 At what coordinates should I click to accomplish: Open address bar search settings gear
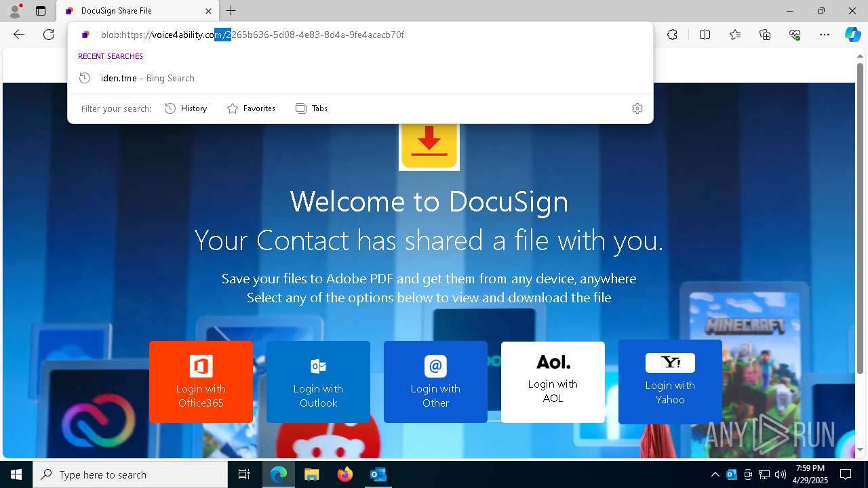pos(637,108)
